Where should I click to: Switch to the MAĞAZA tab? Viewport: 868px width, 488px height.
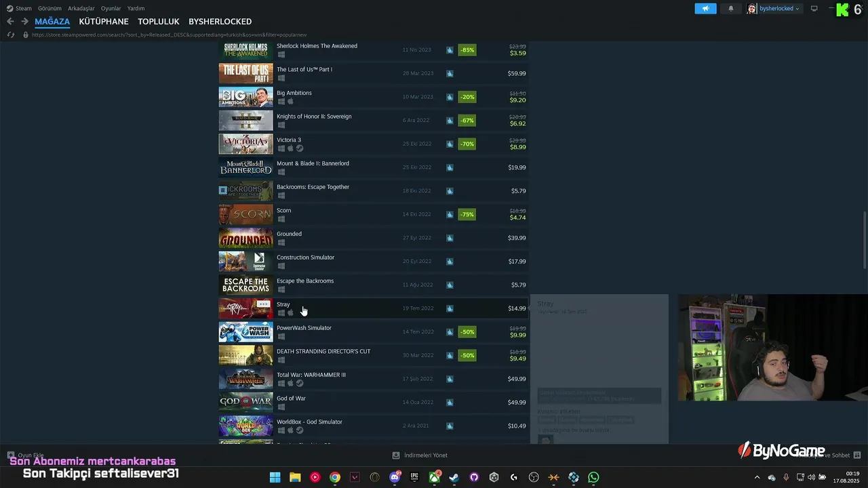pyautogui.click(x=52, y=22)
